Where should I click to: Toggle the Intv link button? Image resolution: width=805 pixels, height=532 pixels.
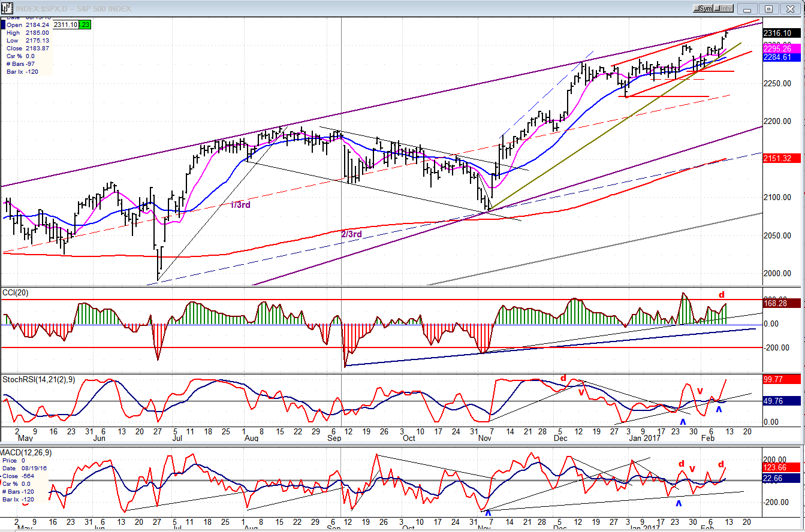[x=723, y=8]
